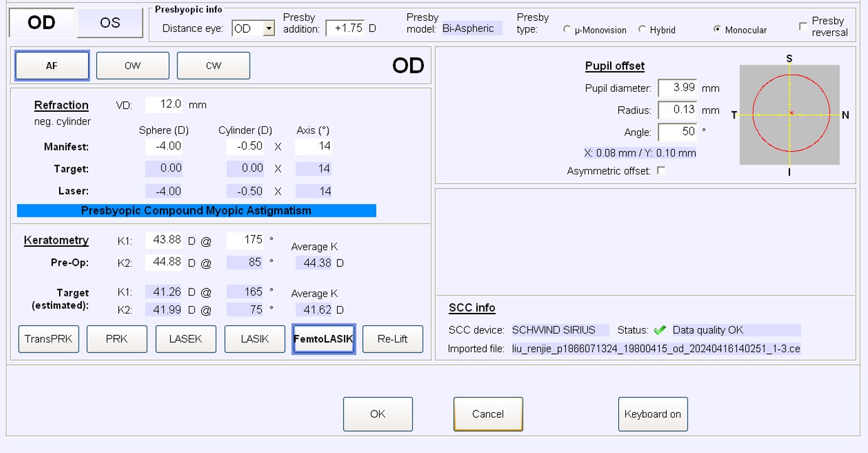The width and height of the screenshot is (868, 453).
Task: Click the Keyboard on button
Action: (x=653, y=414)
